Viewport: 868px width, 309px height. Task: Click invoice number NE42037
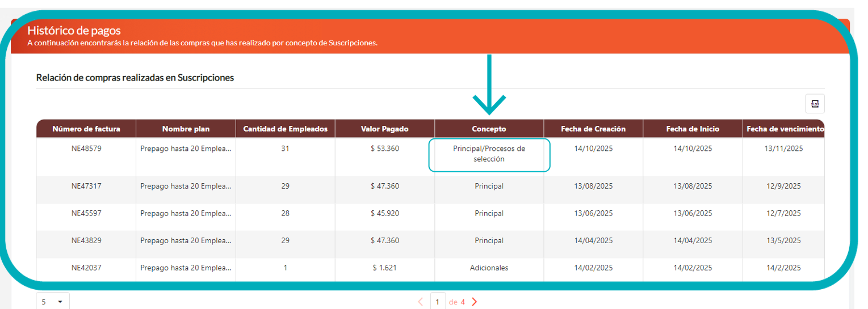pos(86,268)
